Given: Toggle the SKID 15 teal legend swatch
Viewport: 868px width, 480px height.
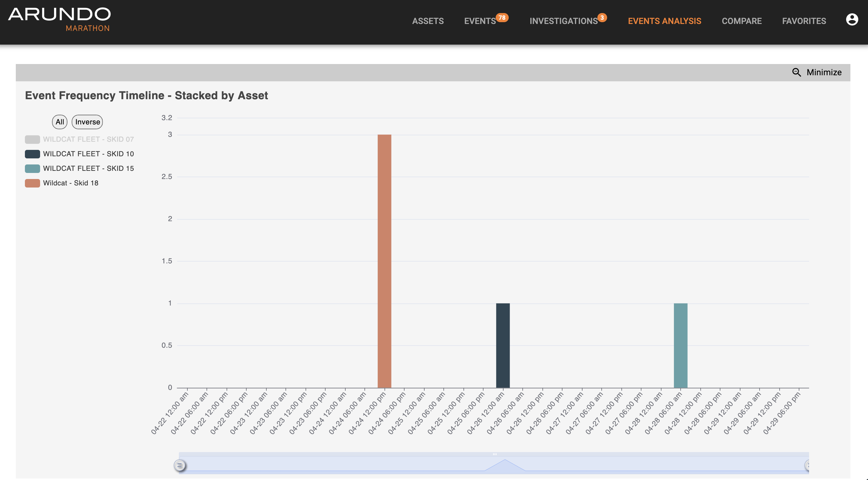Looking at the screenshot, I should pyautogui.click(x=32, y=168).
